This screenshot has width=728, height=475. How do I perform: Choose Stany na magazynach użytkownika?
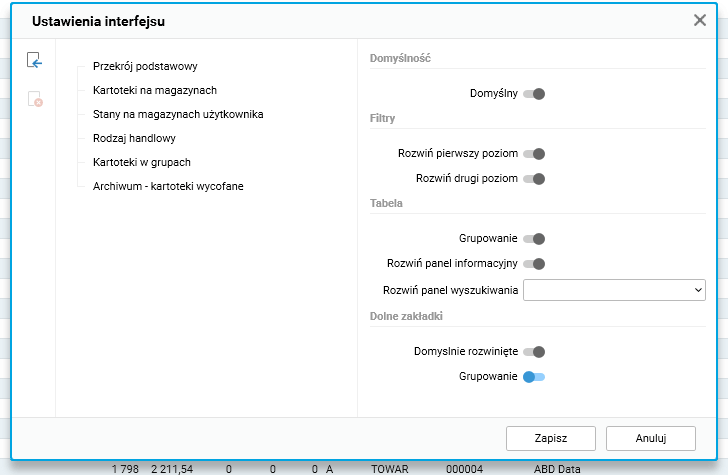(x=178, y=114)
